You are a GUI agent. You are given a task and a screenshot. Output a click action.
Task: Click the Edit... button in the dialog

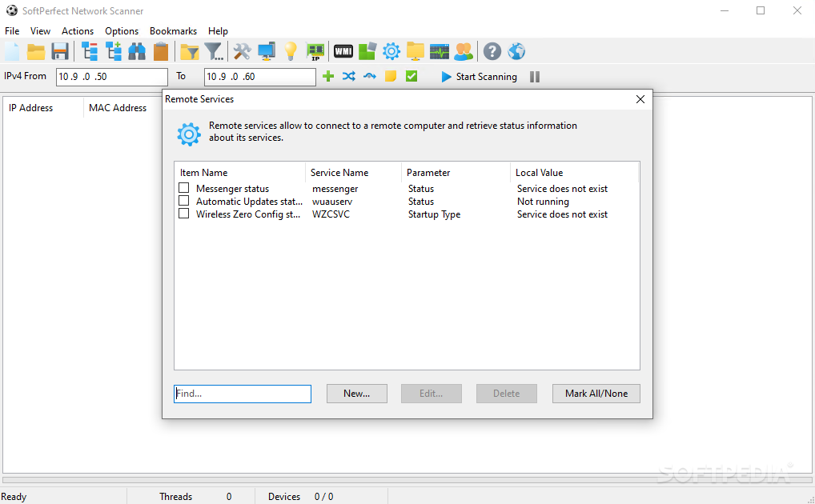tap(431, 394)
